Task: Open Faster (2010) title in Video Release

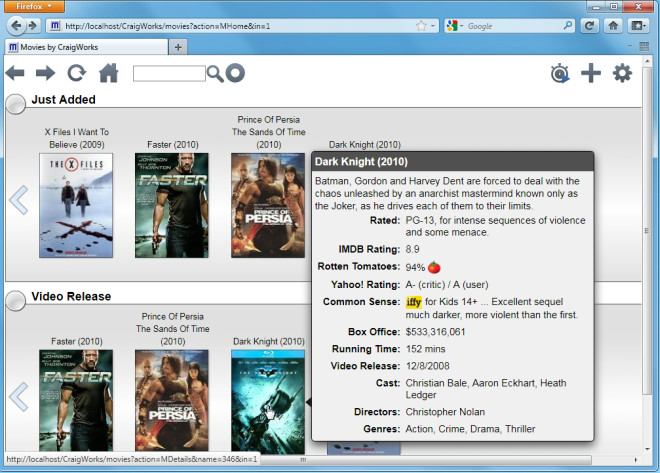Action: pyautogui.click(x=77, y=341)
